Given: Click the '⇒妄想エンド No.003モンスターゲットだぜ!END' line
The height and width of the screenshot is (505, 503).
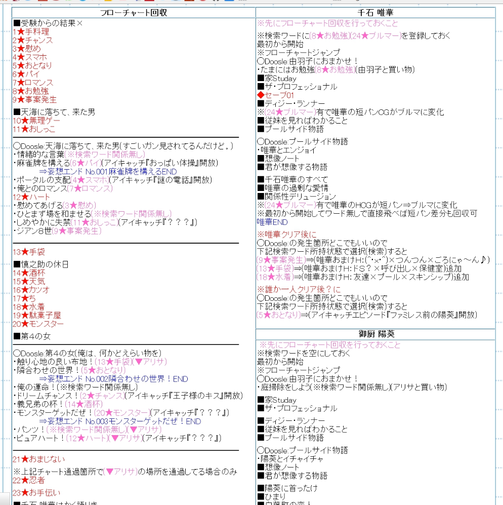Looking at the screenshot, I should tap(120, 421).
